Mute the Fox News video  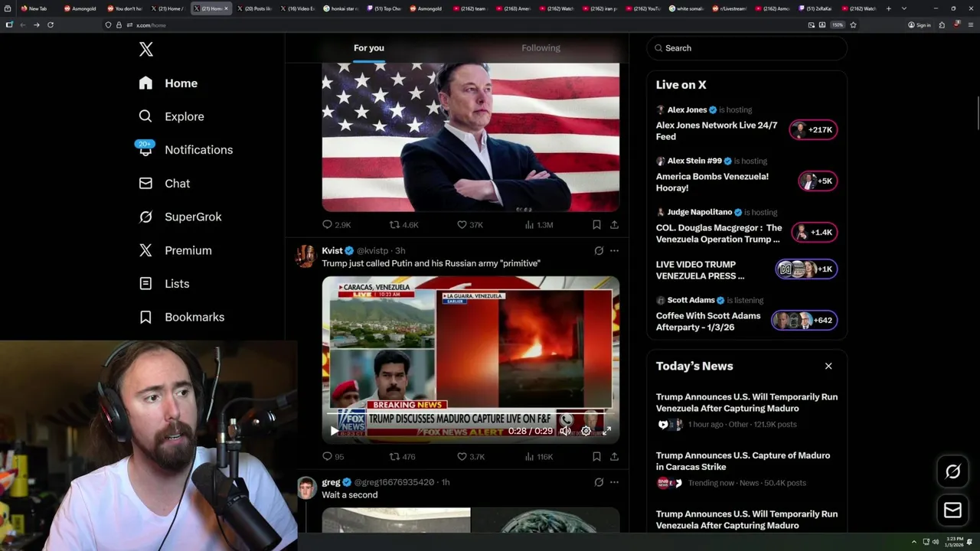point(565,431)
